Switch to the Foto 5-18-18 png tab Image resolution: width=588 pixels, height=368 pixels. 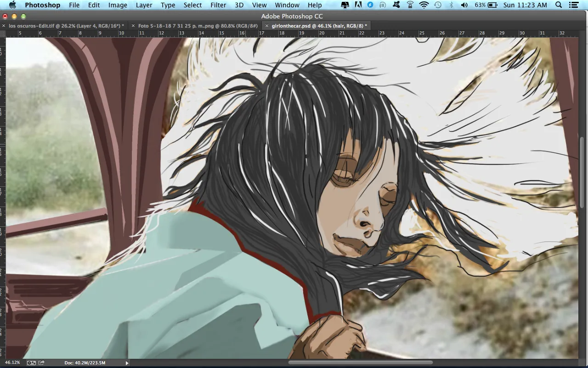[x=198, y=26]
